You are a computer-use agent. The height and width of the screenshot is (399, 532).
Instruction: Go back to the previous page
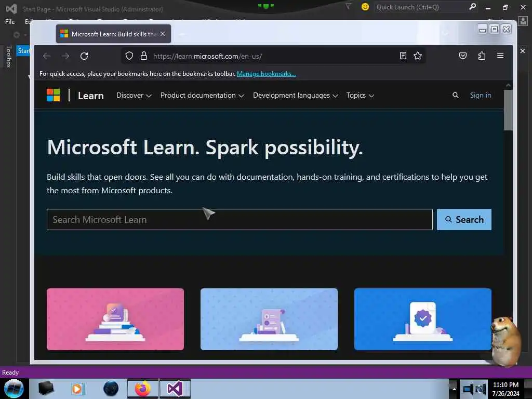[x=47, y=56]
